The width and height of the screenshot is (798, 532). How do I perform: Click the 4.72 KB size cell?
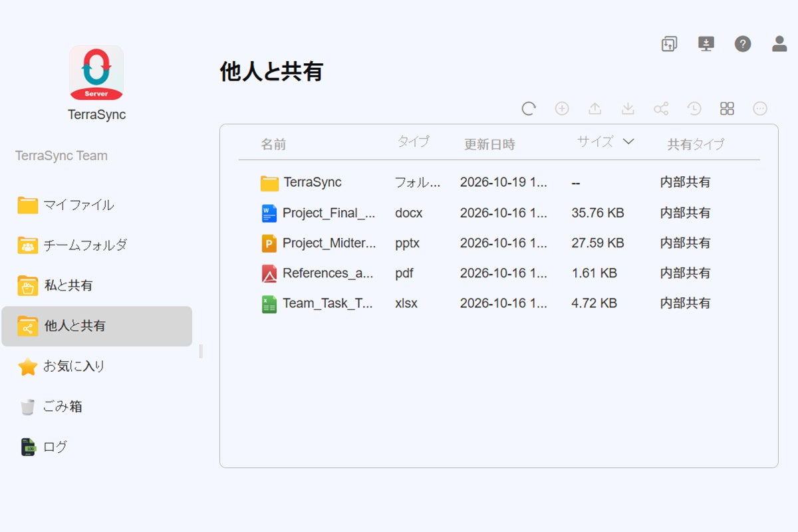point(595,303)
